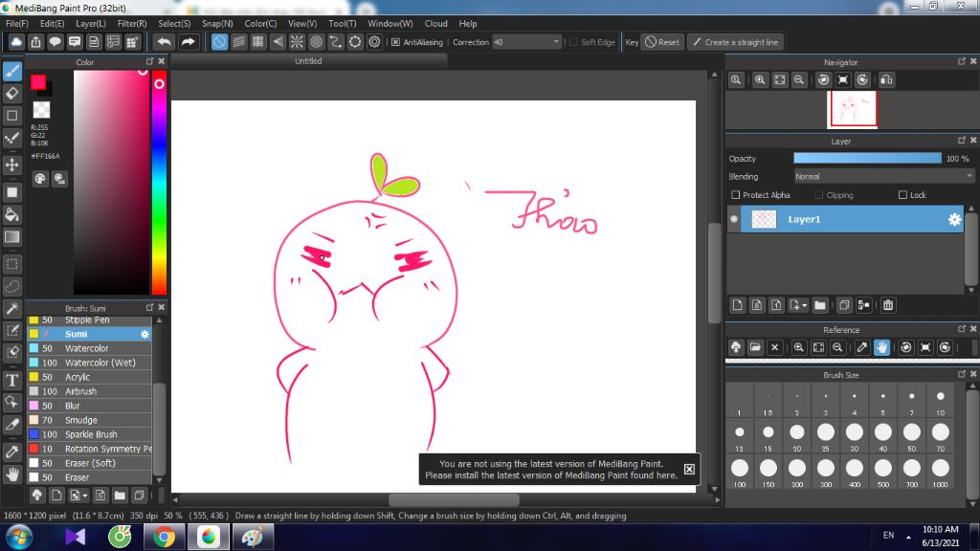Viewport: 980px width, 551px height.
Task: Adjust the layer Opacity slider
Action: coord(867,159)
